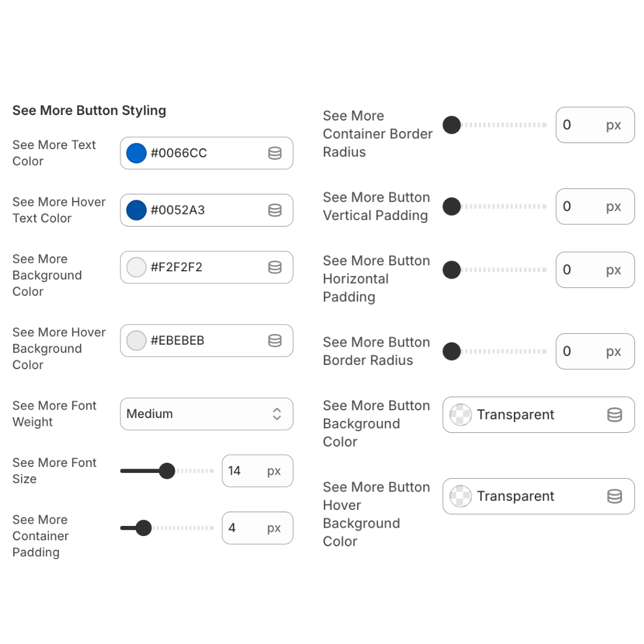Click the See More Container Padding slider handle

pyautogui.click(x=143, y=528)
